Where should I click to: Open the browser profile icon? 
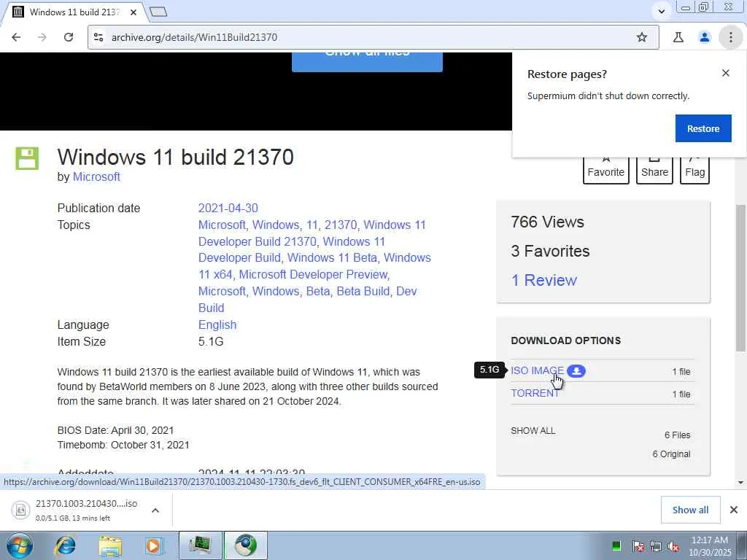click(705, 37)
